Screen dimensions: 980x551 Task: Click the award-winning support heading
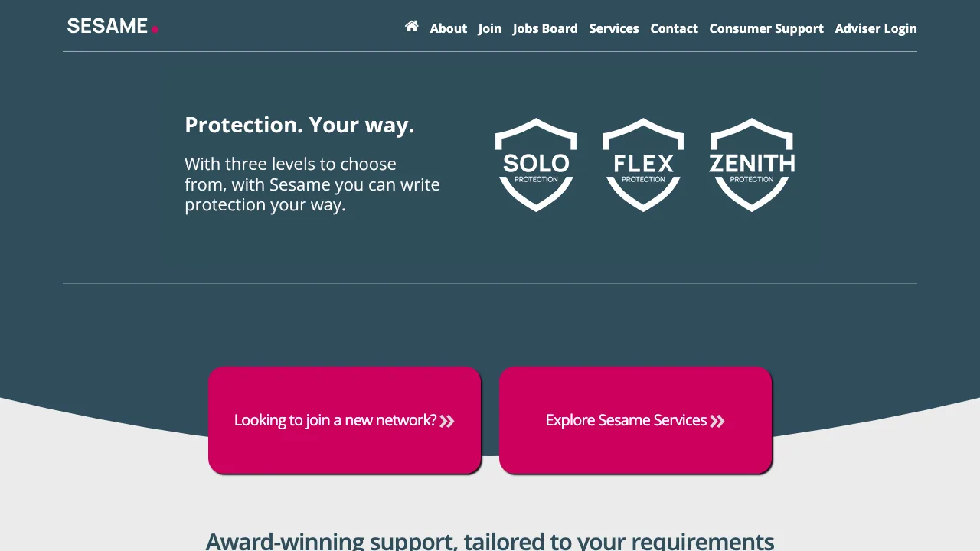point(490,540)
